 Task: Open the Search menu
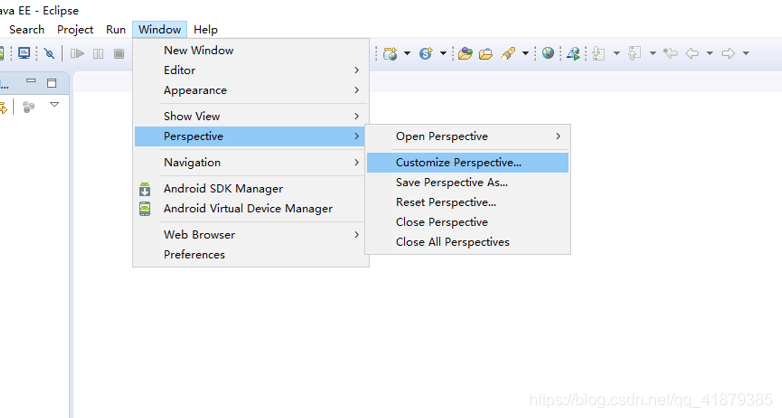(x=26, y=29)
